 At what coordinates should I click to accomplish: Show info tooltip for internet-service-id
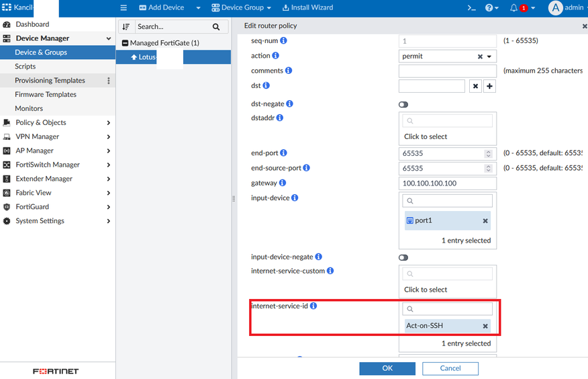pyautogui.click(x=313, y=306)
